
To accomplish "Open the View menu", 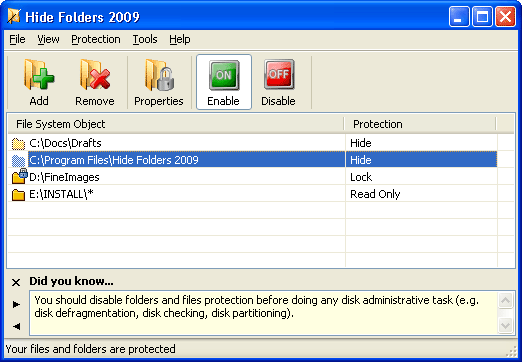I will (x=48, y=39).
